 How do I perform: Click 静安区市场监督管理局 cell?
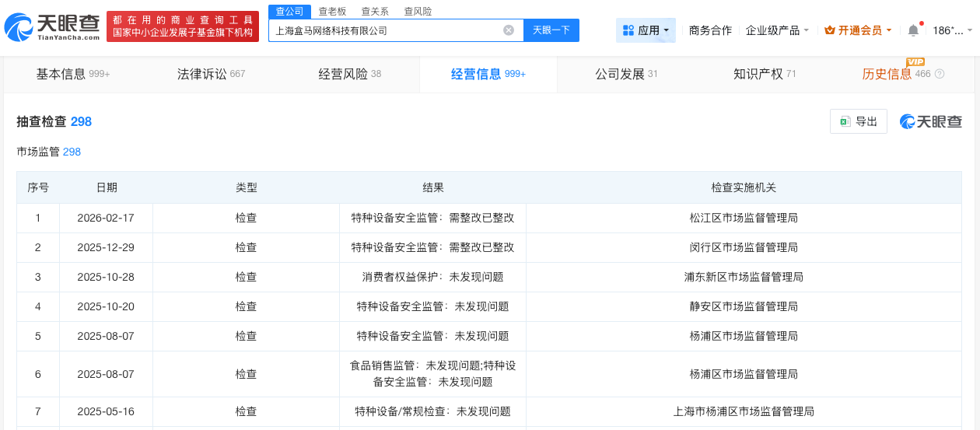coord(744,306)
